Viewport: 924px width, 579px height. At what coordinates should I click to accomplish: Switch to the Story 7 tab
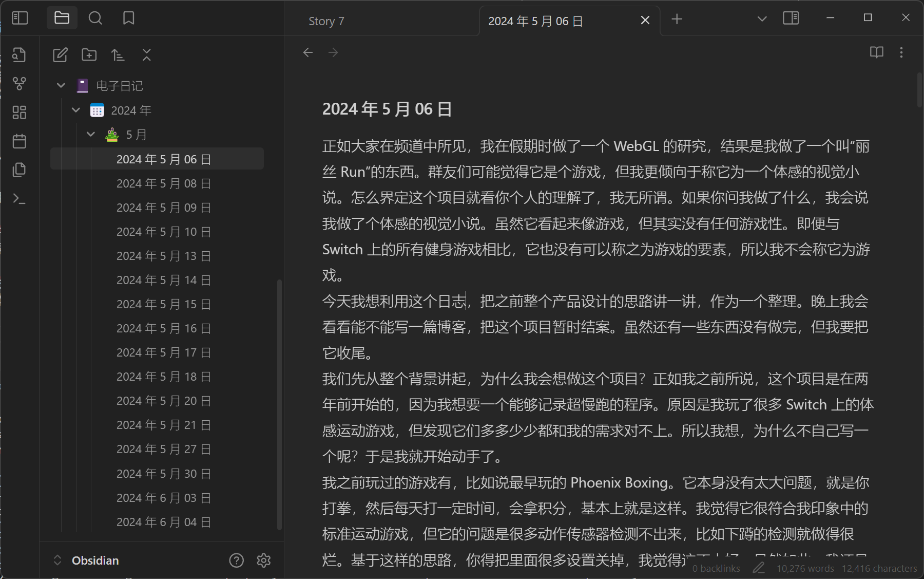(x=326, y=21)
